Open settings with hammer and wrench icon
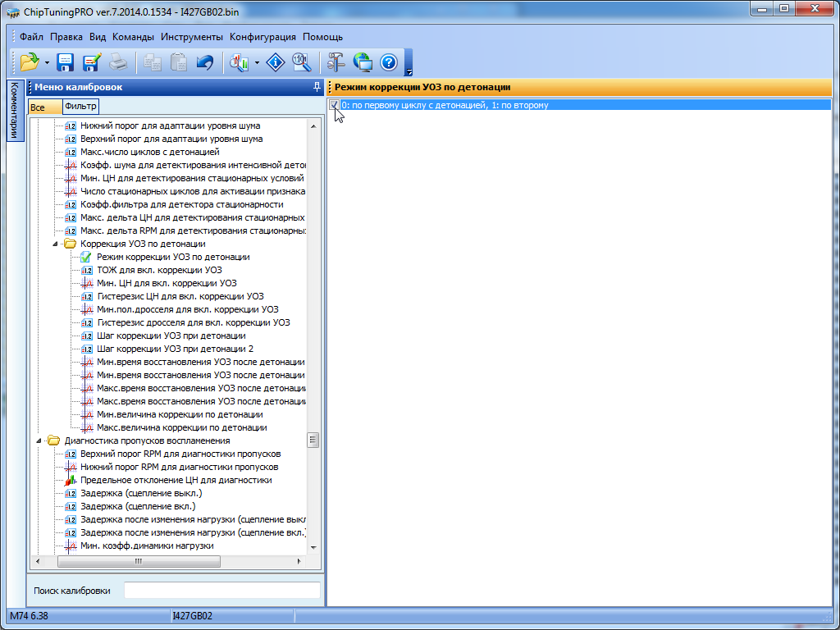 336,62
